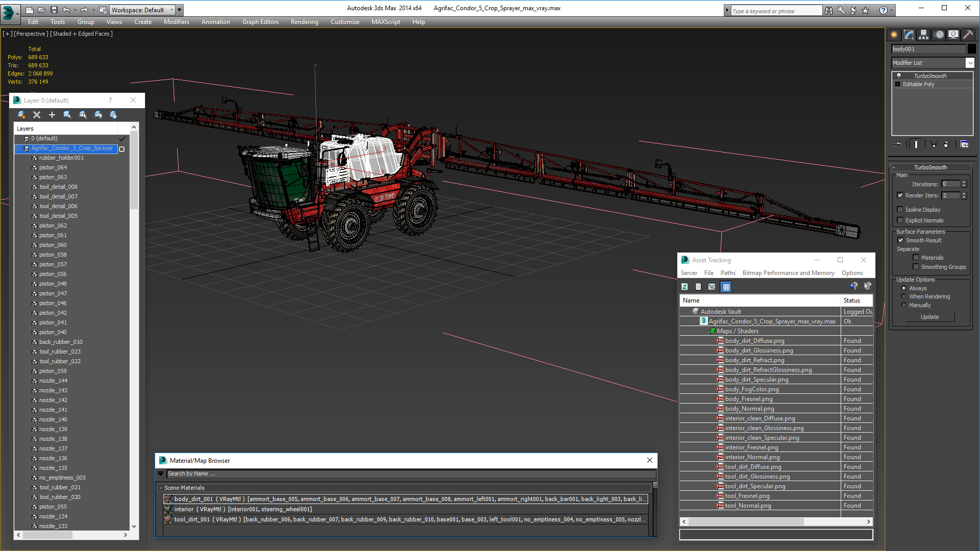Click the favorites star icon in title bar
Viewport: 980px width, 551px height.
(x=866, y=10)
